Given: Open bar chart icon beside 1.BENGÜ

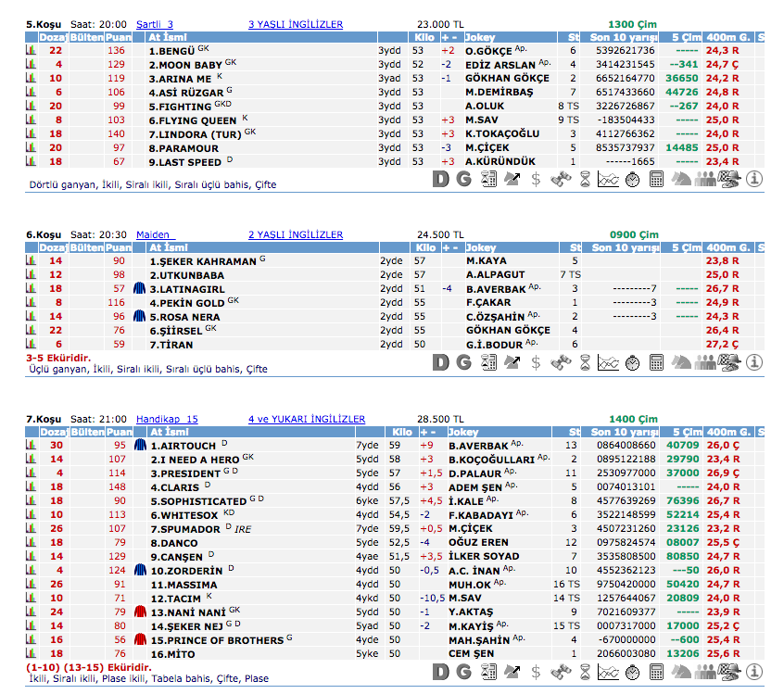Looking at the screenshot, I should click(x=31, y=51).
